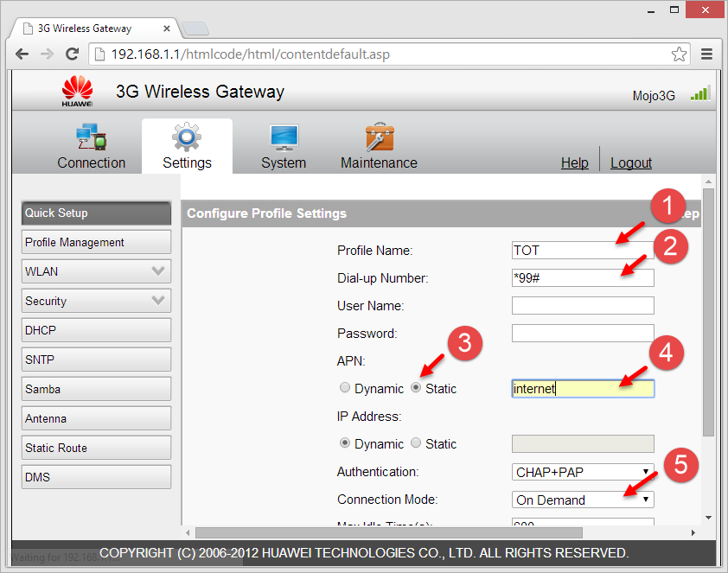The height and width of the screenshot is (573, 728).
Task: Select the IP Address Static radio button
Action: pyautogui.click(x=416, y=442)
